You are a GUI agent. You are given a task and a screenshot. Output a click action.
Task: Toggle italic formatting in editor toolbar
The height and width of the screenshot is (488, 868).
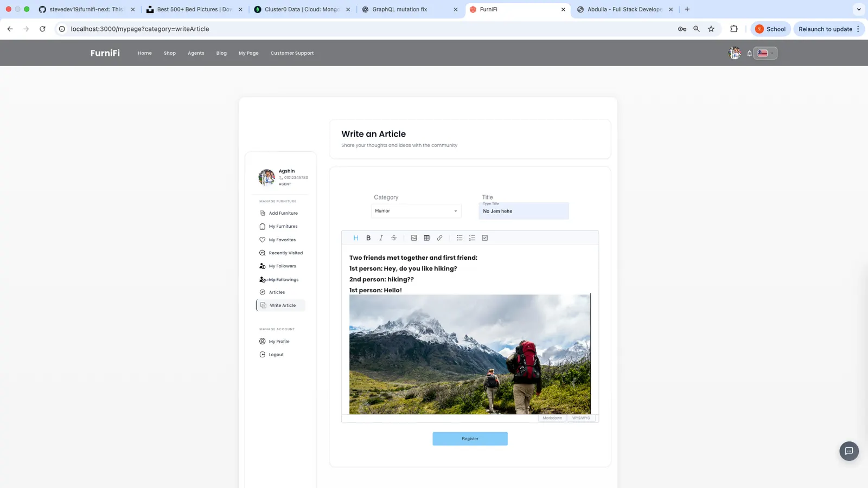pos(381,238)
